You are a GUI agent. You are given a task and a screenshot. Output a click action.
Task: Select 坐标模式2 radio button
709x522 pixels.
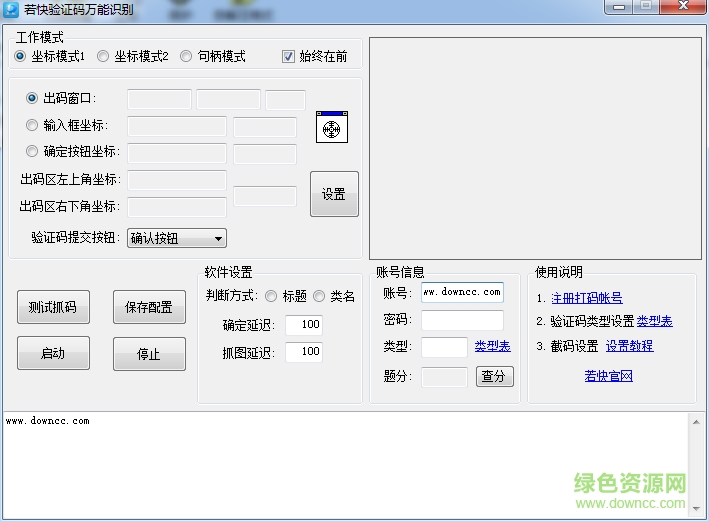[103, 56]
